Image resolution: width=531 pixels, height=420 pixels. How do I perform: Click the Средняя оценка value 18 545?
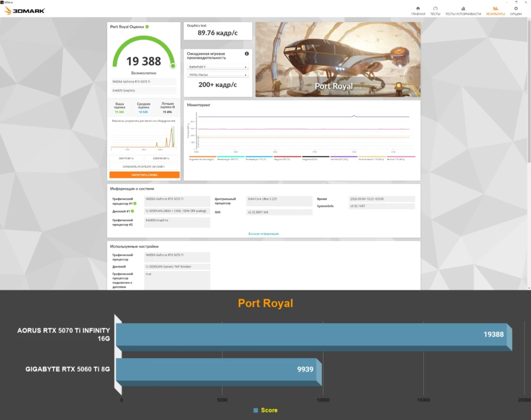point(143,112)
